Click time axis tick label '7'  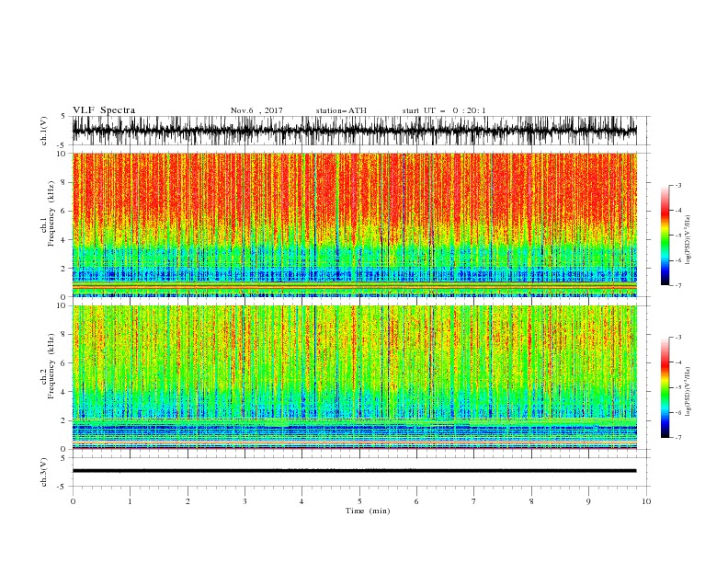click(474, 501)
